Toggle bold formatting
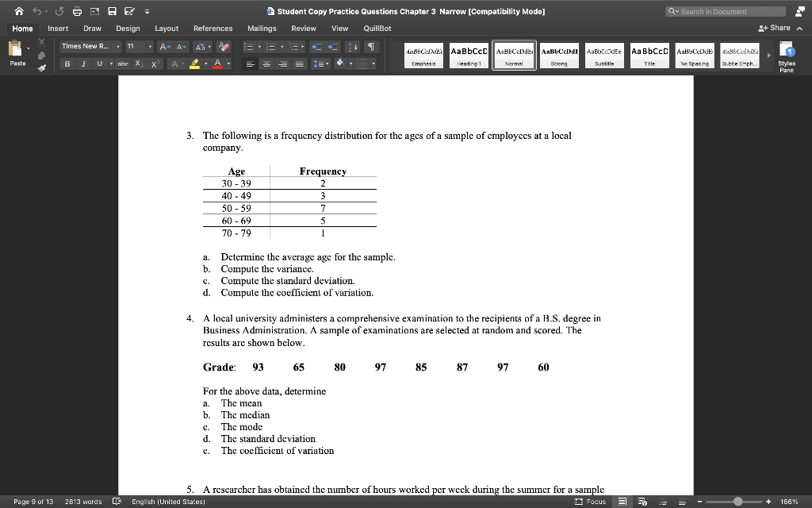The image size is (812, 508). [x=67, y=63]
